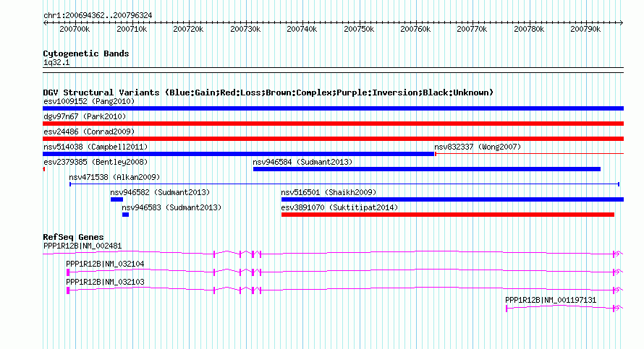Viewport: 644px width, 349px height.
Task: Click the 200730k ruler position label
Action: (245, 29)
